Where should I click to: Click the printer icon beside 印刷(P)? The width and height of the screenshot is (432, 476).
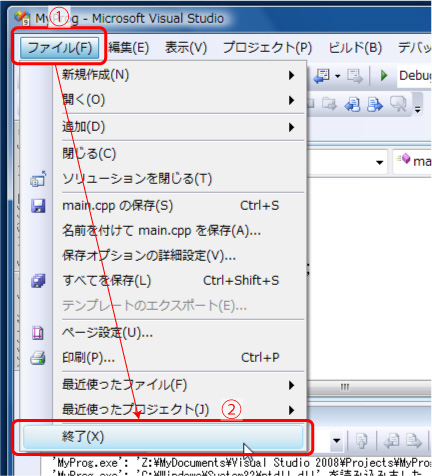pos(38,358)
